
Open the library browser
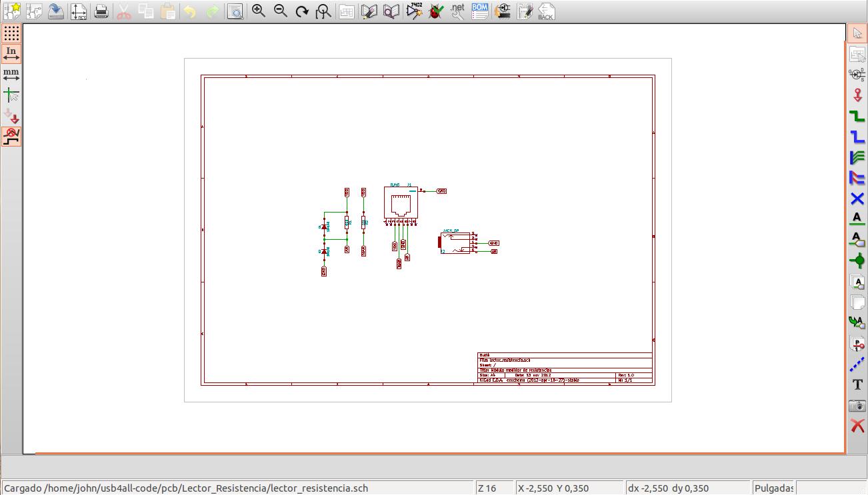pyautogui.click(x=392, y=11)
